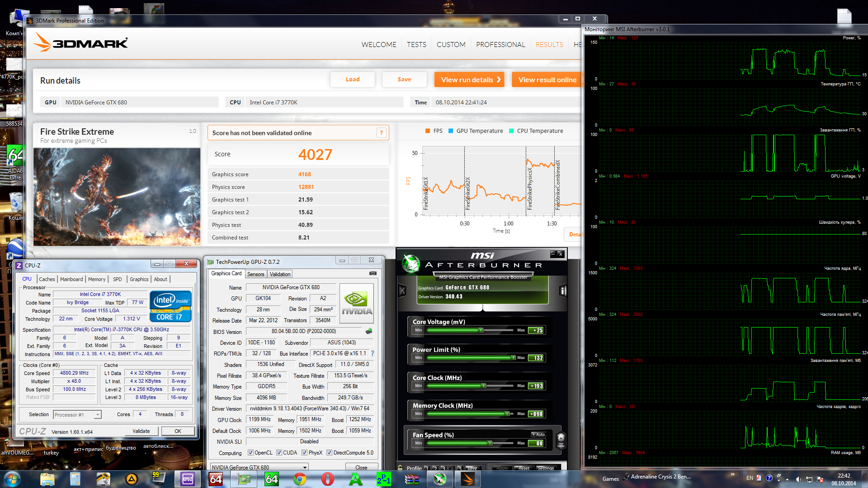Screen dimensions: 868x488
Task: Open the Fan Speed User Define gear icon
Action: click(561, 438)
